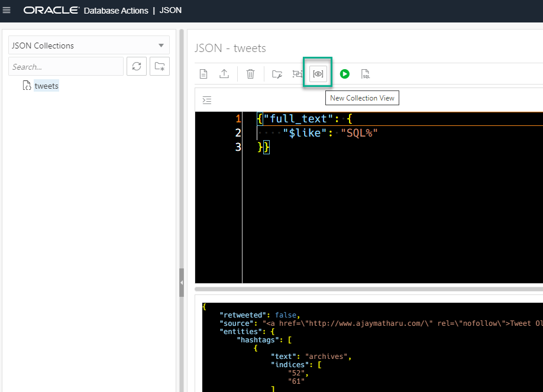This screenshot has width=543, height=392.
Task: Refresh the collections list
Action: coord(137,66)
